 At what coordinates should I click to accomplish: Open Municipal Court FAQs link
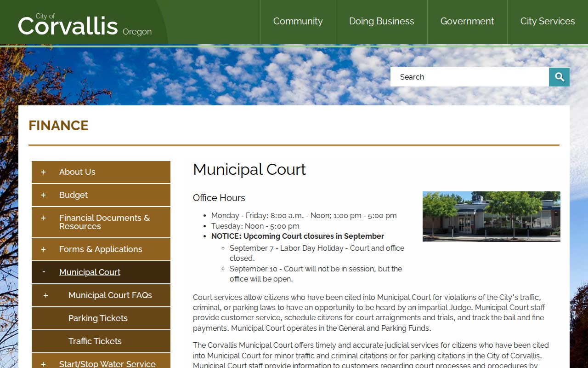[110, 295]
